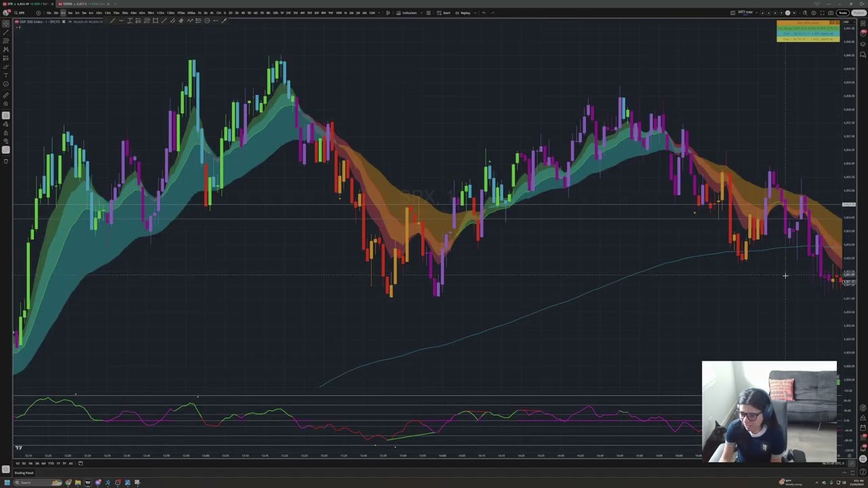This screenshot has height=488, width=868.
Task: Open the alerts panel icon in right sidebar
Action: click(863, 33)
